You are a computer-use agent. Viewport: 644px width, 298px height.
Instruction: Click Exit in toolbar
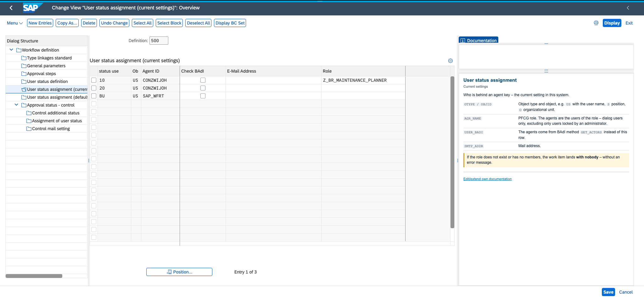[x=629, y=23]
